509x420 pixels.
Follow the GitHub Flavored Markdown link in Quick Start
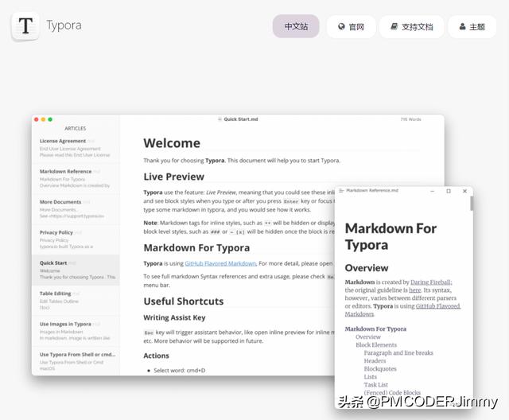point(220,263)
